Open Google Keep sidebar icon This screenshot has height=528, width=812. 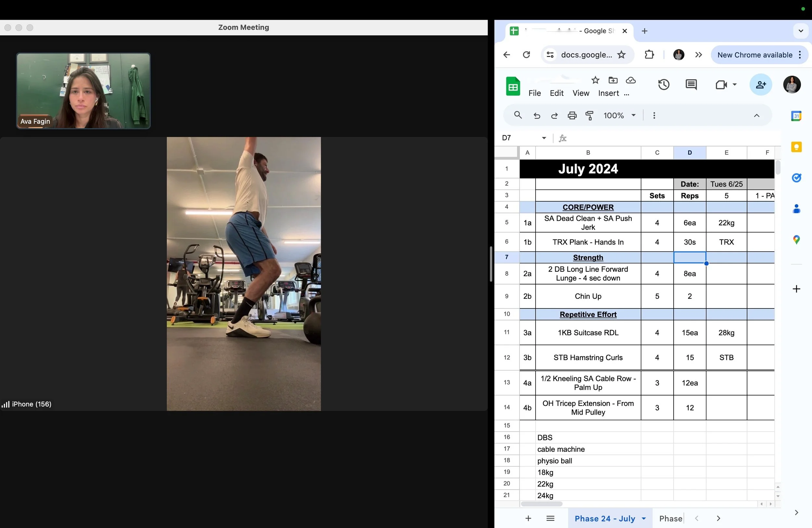coord(796,147)
